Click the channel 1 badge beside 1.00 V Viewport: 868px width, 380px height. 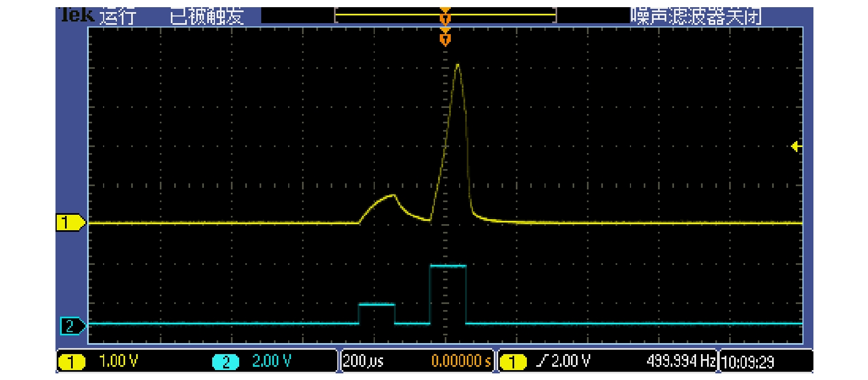point(72,362)
